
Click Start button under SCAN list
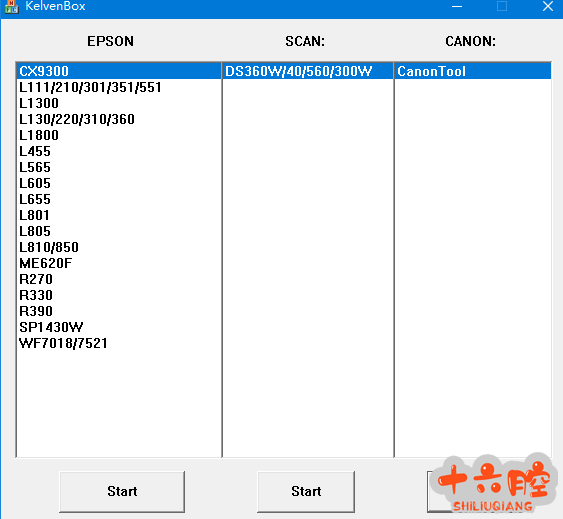pyautogui.click(x=306, y=491)
